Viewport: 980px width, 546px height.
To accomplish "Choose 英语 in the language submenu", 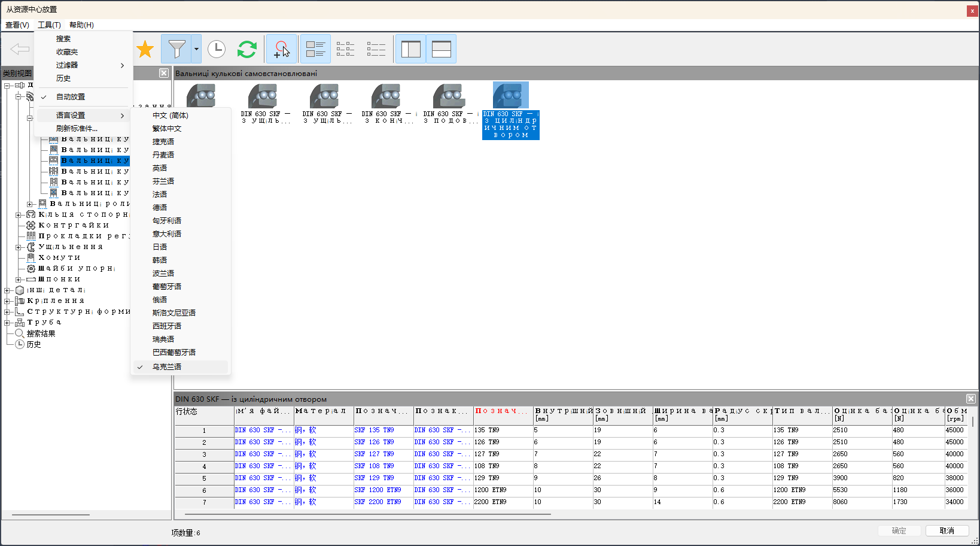I will 160,168.
